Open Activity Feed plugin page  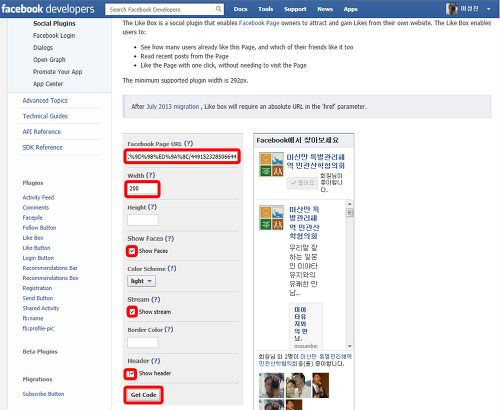tap(38, 197)
